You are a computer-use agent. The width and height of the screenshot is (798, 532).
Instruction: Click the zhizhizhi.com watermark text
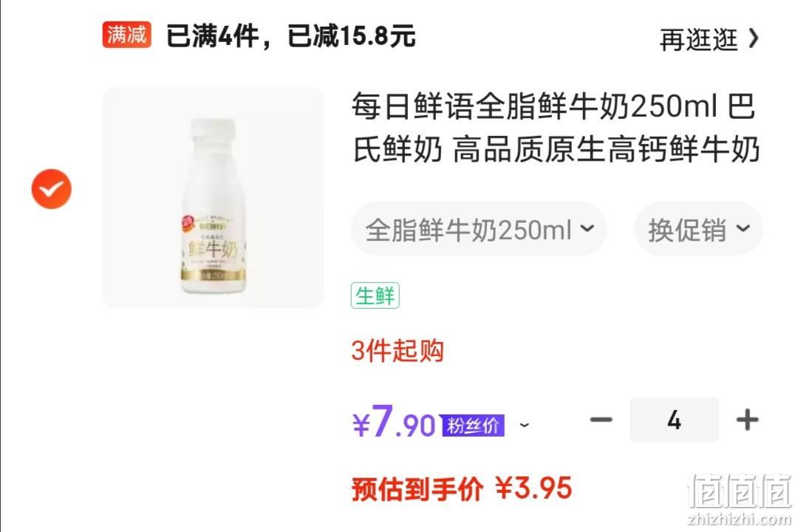(740, 519)
